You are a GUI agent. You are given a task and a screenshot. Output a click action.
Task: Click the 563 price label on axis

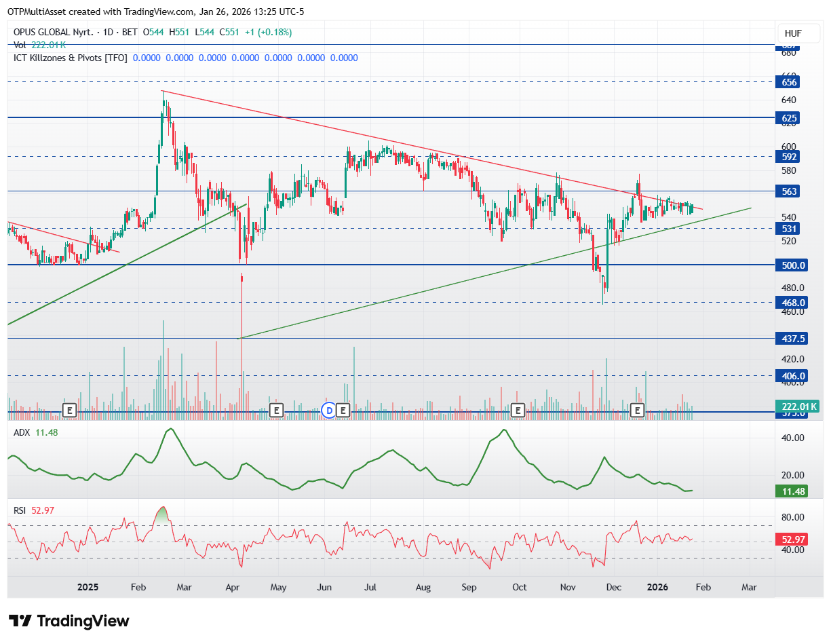pyautogui.click(x=789, y=191)
